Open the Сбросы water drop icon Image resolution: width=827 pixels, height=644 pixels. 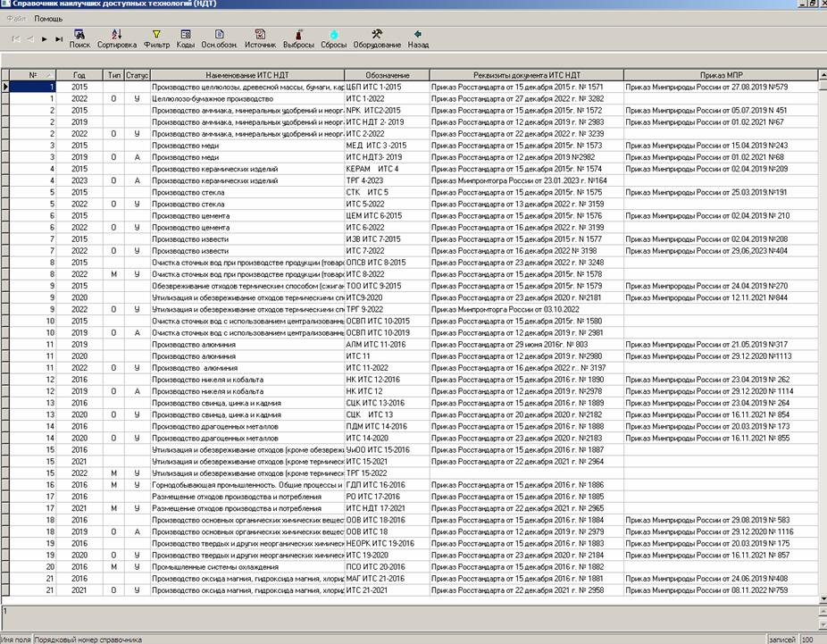[x=334, y=38]
